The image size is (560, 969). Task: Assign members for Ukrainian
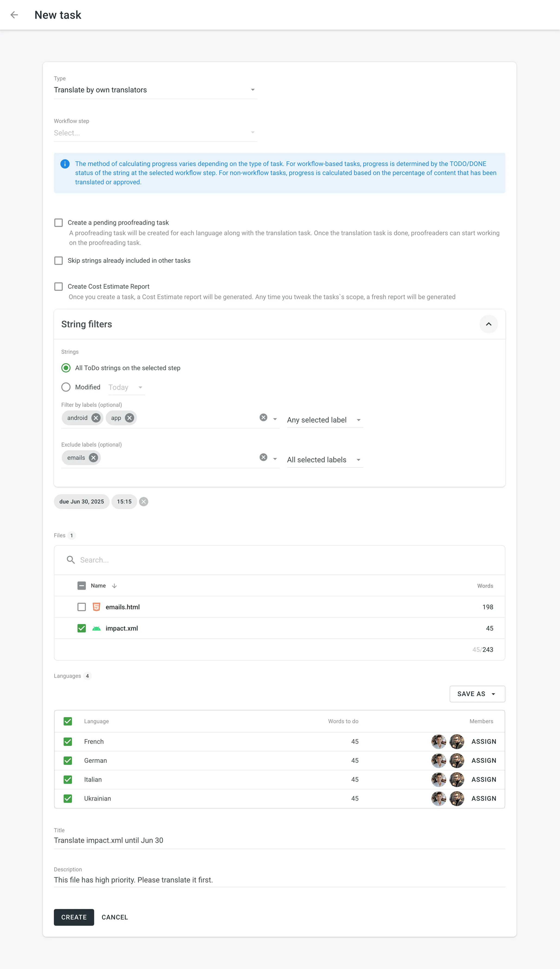pyautogui.click(x=483, y=798)
